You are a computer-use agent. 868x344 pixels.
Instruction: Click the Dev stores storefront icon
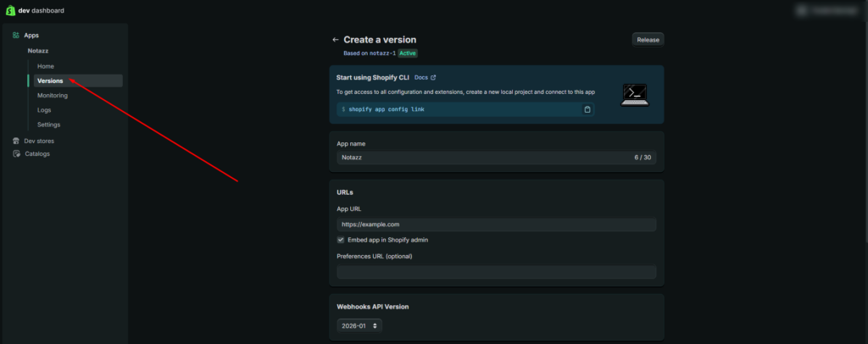click(x=16, y=141)
